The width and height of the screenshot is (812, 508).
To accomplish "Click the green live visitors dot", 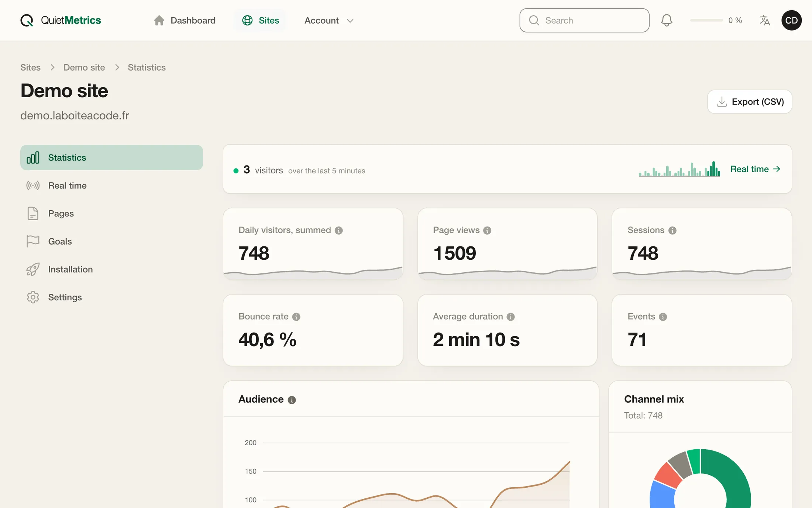I will coord(236,171).
